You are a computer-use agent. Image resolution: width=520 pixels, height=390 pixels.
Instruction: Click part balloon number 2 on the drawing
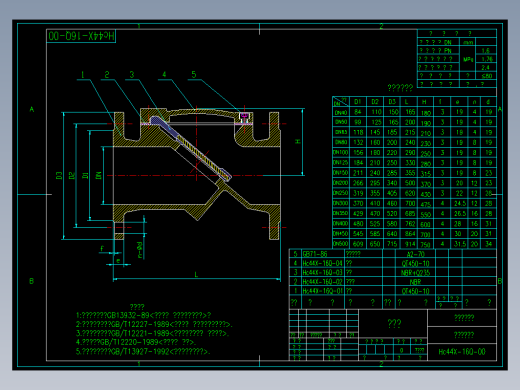(x=107, y=75)
